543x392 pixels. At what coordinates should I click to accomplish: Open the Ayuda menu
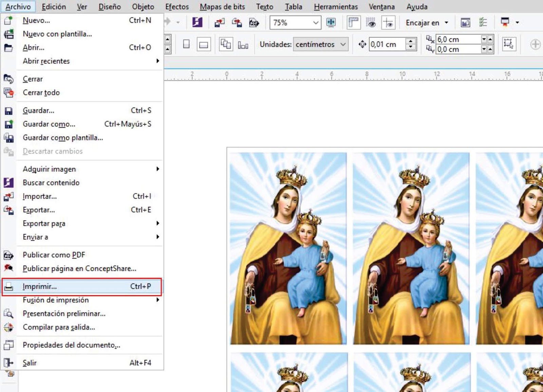417,7
